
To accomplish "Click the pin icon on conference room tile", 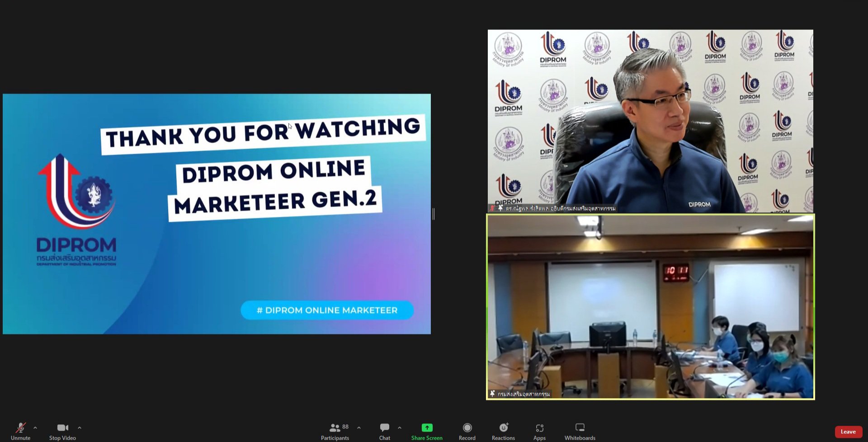I will (x=492, y=394).
